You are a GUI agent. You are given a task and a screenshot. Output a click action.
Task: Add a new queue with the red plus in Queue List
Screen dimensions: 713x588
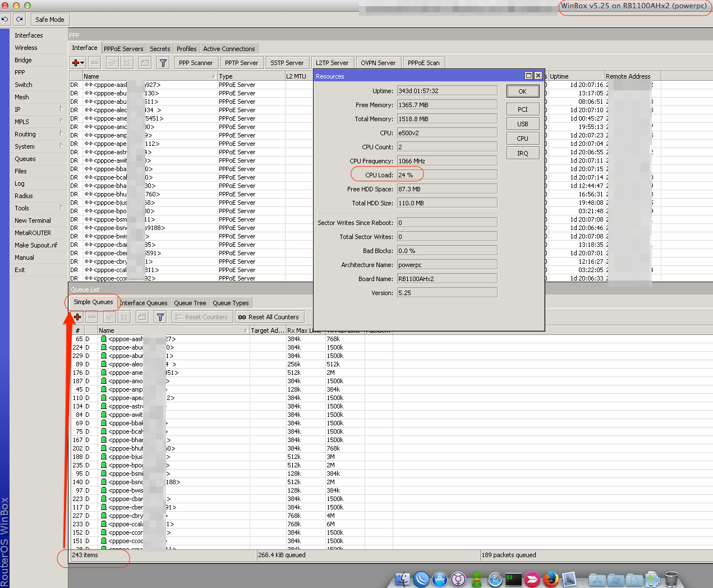pyautogui.click(x=77, y=317)
